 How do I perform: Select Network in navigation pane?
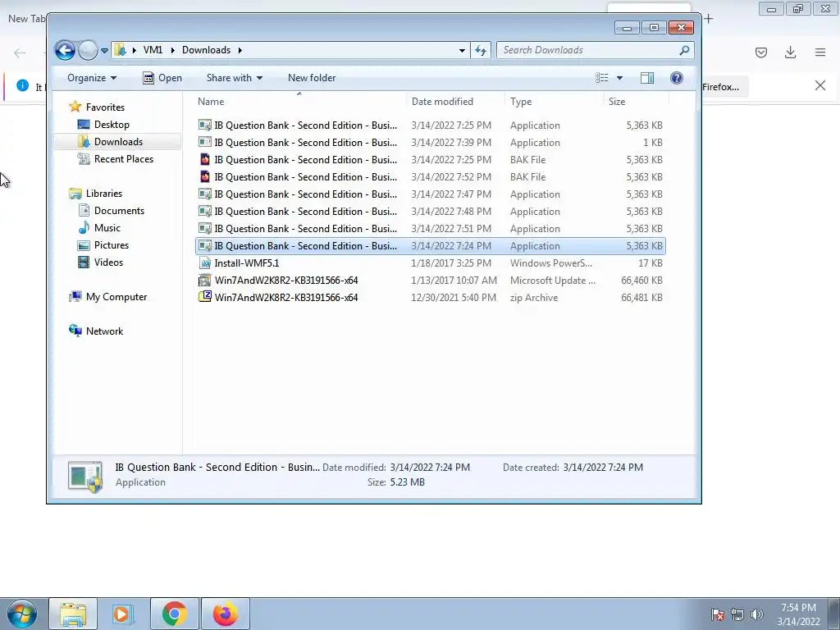point(104,331)
